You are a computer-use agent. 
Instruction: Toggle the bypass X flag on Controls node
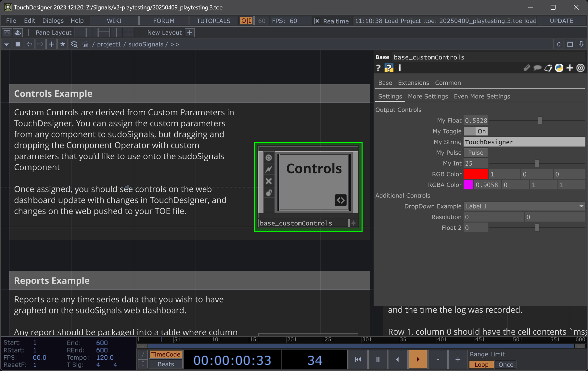coord(269,181)
